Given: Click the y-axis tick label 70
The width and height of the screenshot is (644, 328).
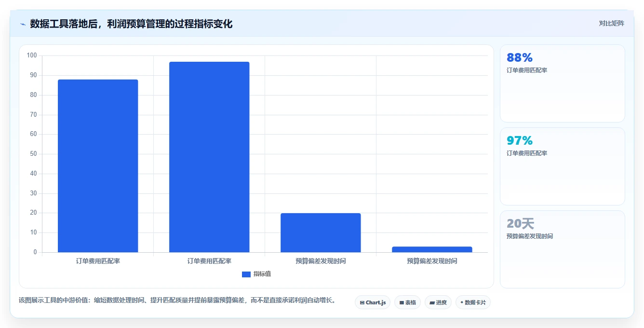Looking at the screenshot, I should tap(33, 115).
